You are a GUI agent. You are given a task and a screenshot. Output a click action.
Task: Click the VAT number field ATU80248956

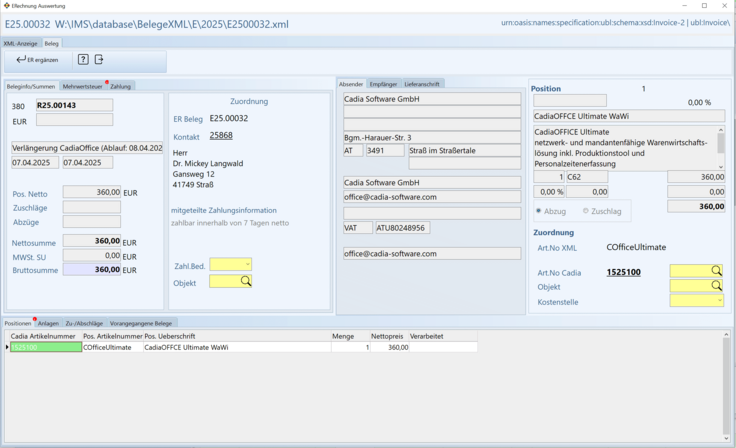(403, 228)
